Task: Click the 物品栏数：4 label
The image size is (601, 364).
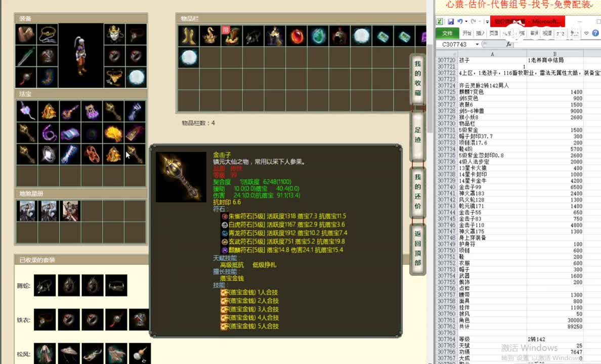Action: (198, 123)
